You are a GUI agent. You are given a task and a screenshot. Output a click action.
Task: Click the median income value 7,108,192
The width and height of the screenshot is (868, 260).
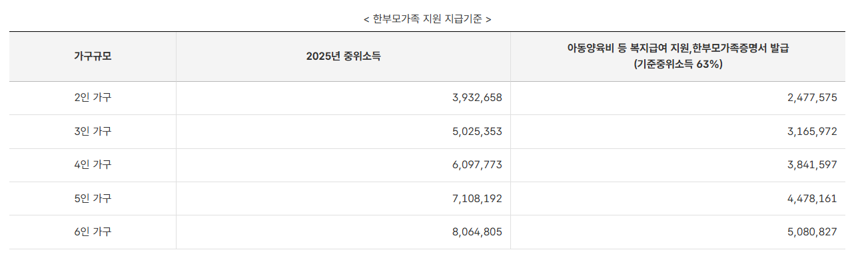[477, 198]
